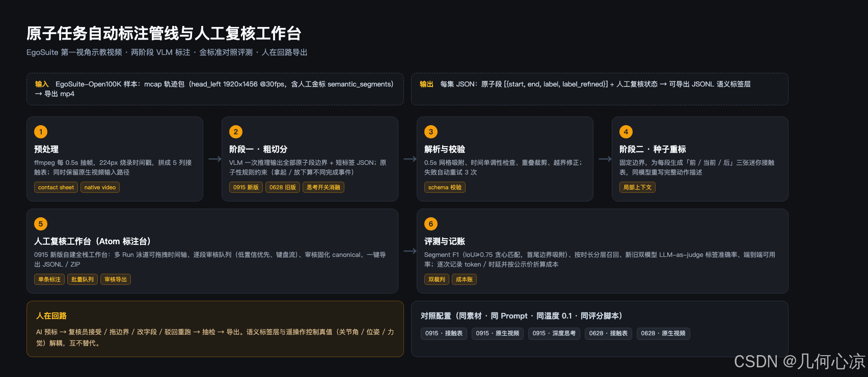Image resolution: width=868 pixels, height=377 pixels.
Task: Choose the 0628 · 原生视频 config chip
Action: pyautogui.click(x=663, y=334)
